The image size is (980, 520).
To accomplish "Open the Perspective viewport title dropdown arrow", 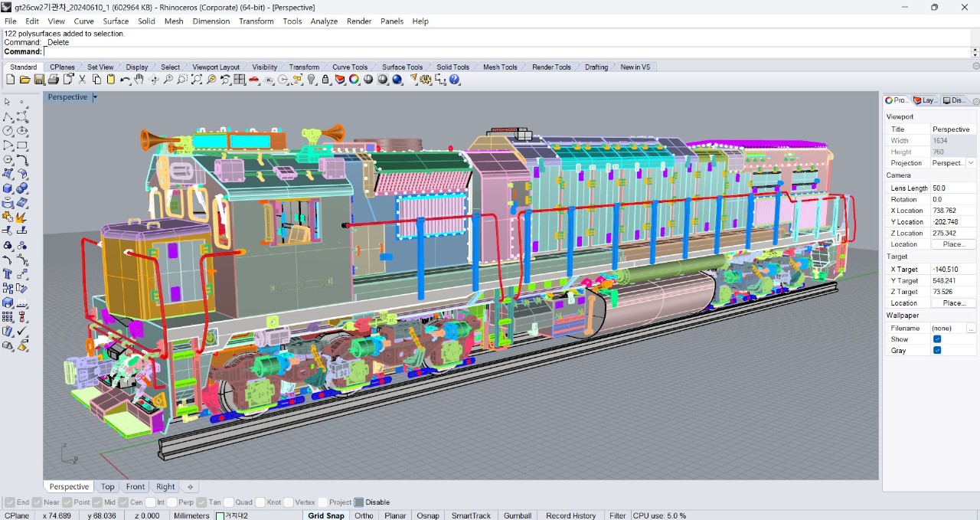I will 95,97.
